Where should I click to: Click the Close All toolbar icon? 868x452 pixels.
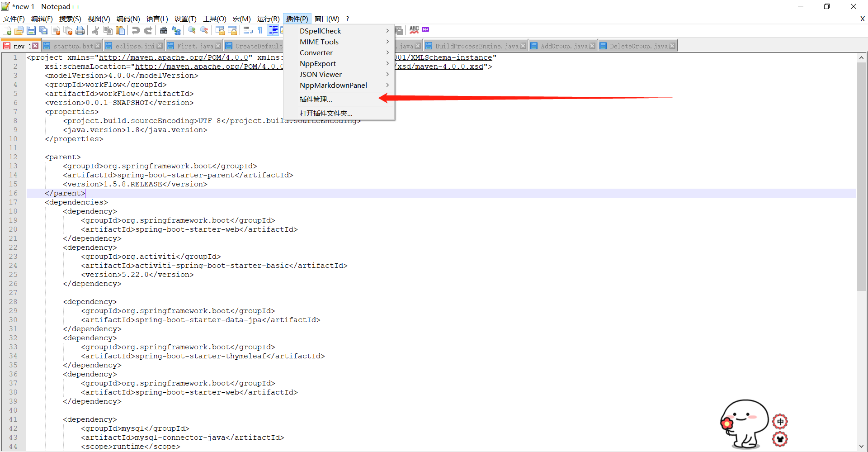click(68, 30)
